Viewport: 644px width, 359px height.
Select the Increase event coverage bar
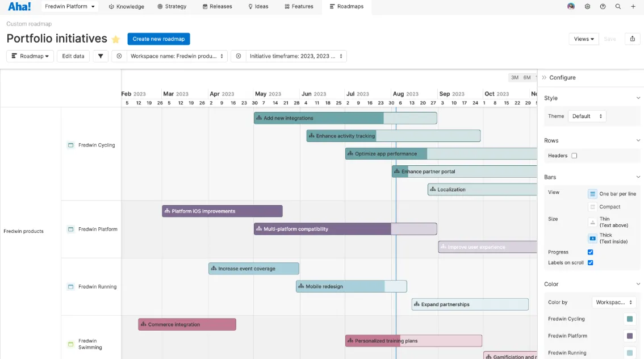coord(254,269)
